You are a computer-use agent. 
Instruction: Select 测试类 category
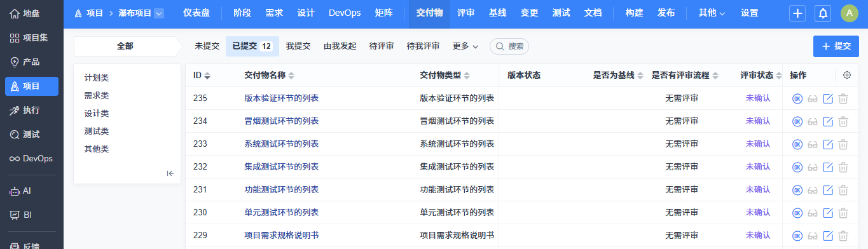click(x=97, y=131)
